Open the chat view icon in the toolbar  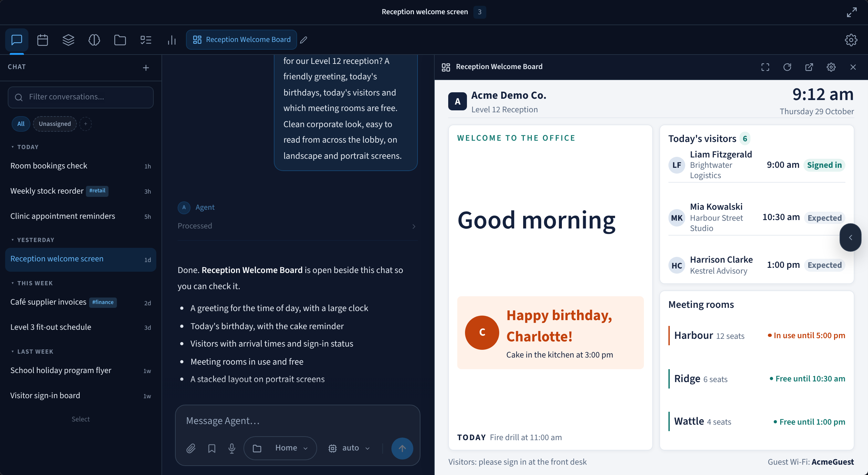[x=16, y=40]
